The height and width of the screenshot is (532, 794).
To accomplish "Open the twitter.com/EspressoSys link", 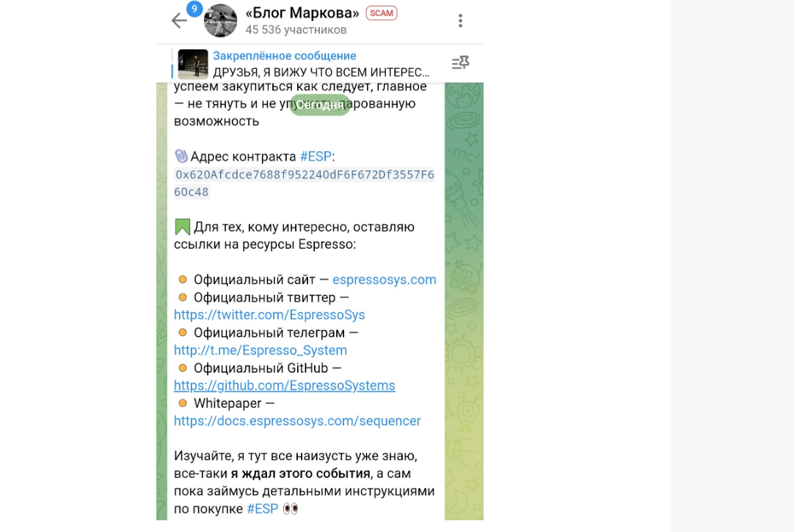I will tap(269, 315).
